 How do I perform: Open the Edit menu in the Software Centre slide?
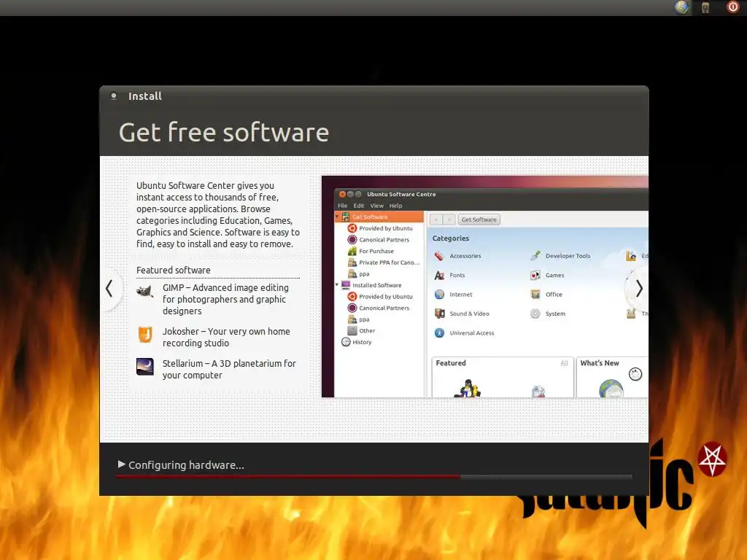click(x=359, y=206)
